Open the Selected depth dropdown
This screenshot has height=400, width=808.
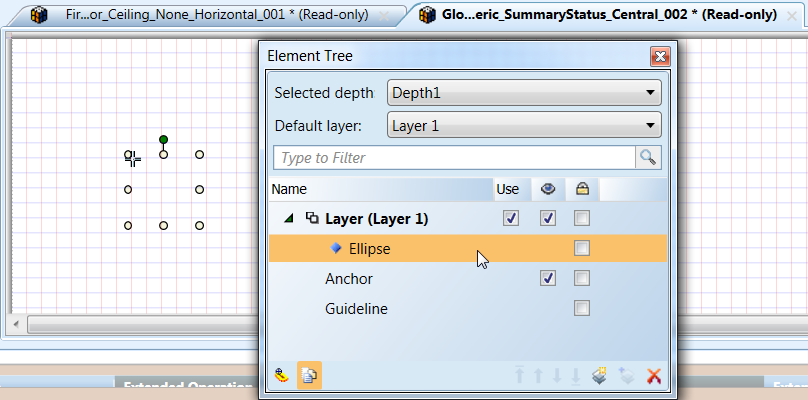tap(523, 94)
